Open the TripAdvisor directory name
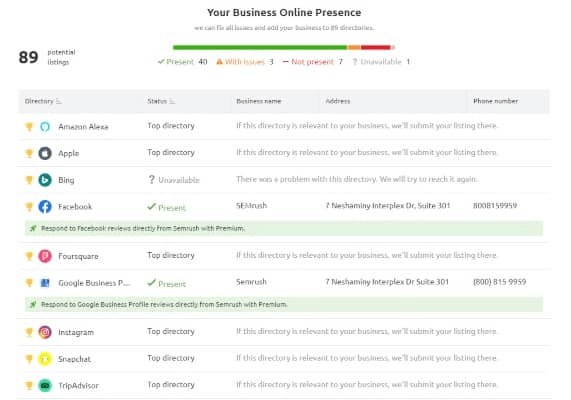The width and height of the screenshot is (571, 400). (x=78, y=385)
